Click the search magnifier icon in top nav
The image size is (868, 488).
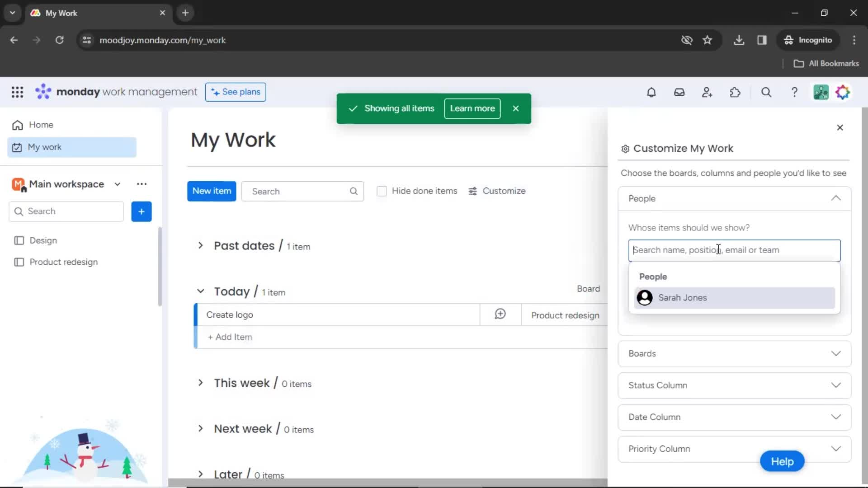767,92
